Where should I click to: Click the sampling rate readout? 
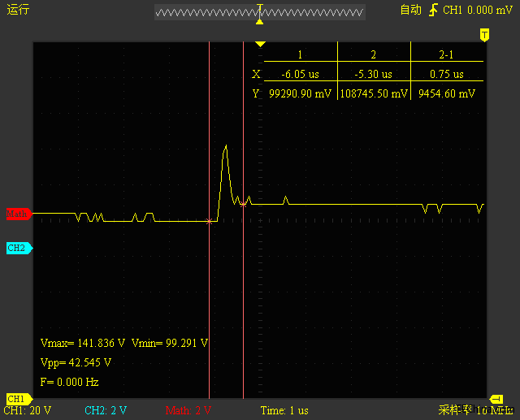click(x=476, y=410)
